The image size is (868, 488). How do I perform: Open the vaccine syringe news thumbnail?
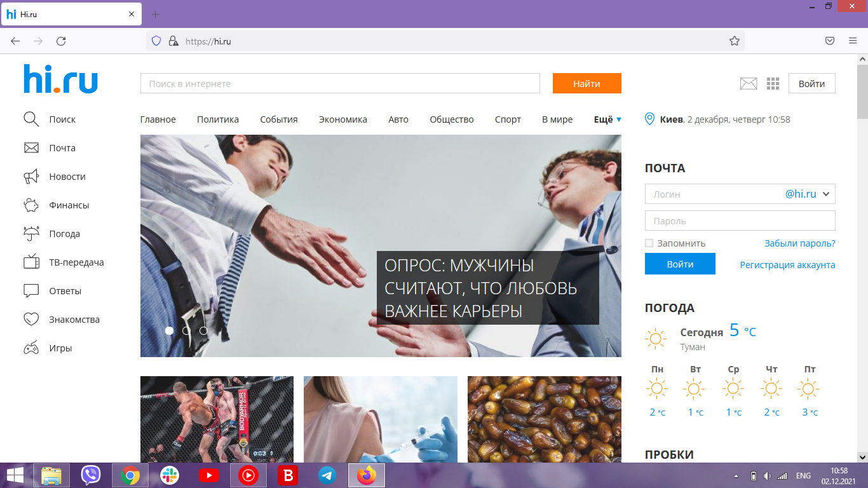(381, 419)
